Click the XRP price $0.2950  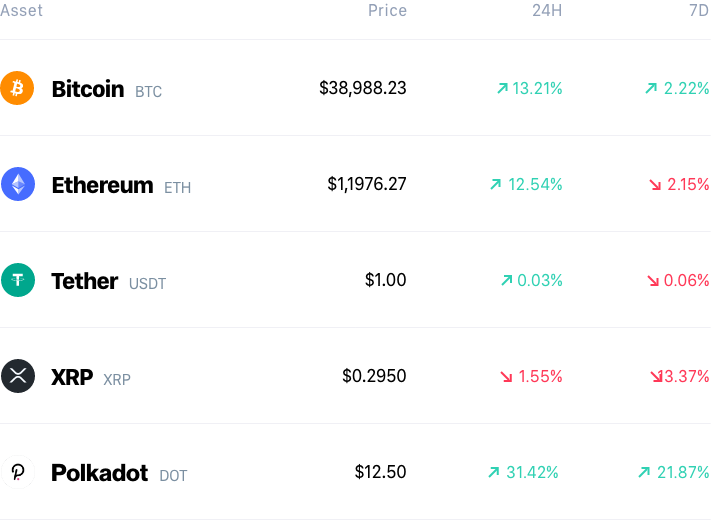374,376
